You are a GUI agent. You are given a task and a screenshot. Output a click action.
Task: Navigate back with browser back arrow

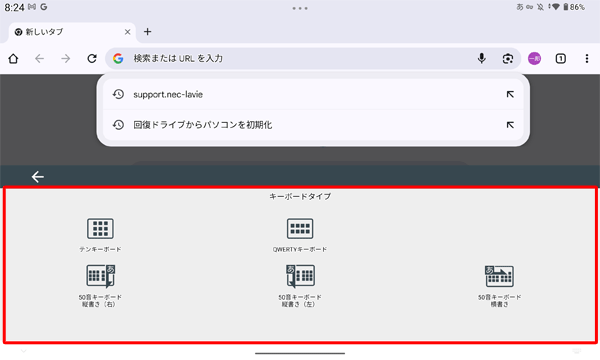click(x=39, y=59)
